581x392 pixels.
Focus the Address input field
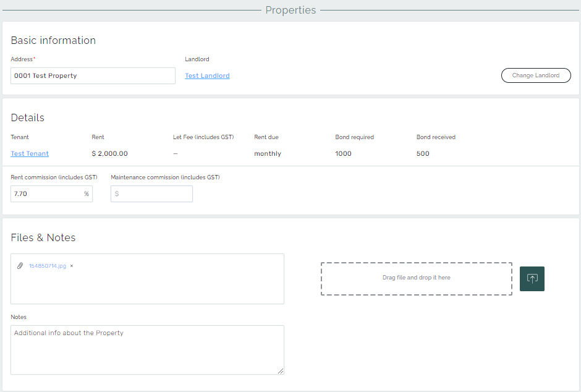point(93,76)
